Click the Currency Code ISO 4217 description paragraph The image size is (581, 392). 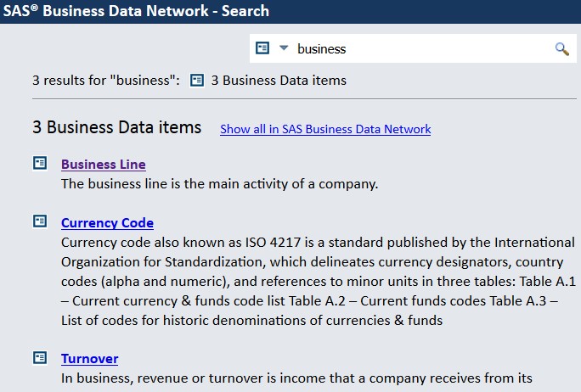[319, 282]
